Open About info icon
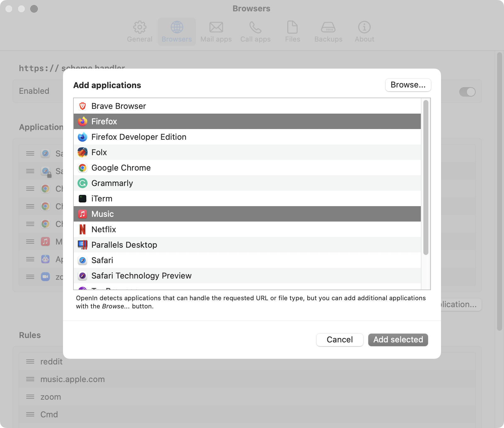This screenshot has width=504, height=428. coord(364,27)
